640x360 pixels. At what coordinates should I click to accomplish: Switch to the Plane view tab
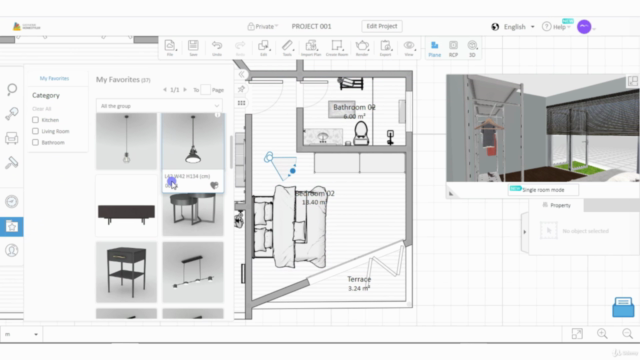pyautogui.click(x=434, y=49)
